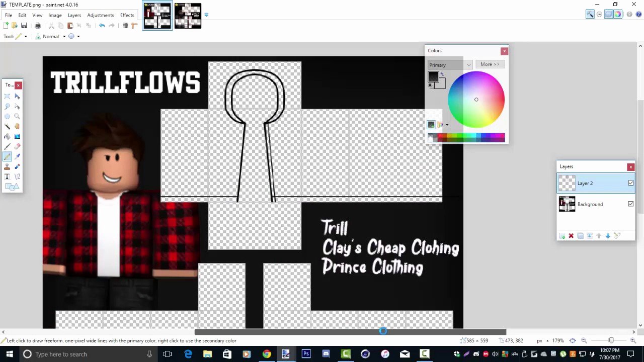
Task: Open the Image menu
Action: 55,15
